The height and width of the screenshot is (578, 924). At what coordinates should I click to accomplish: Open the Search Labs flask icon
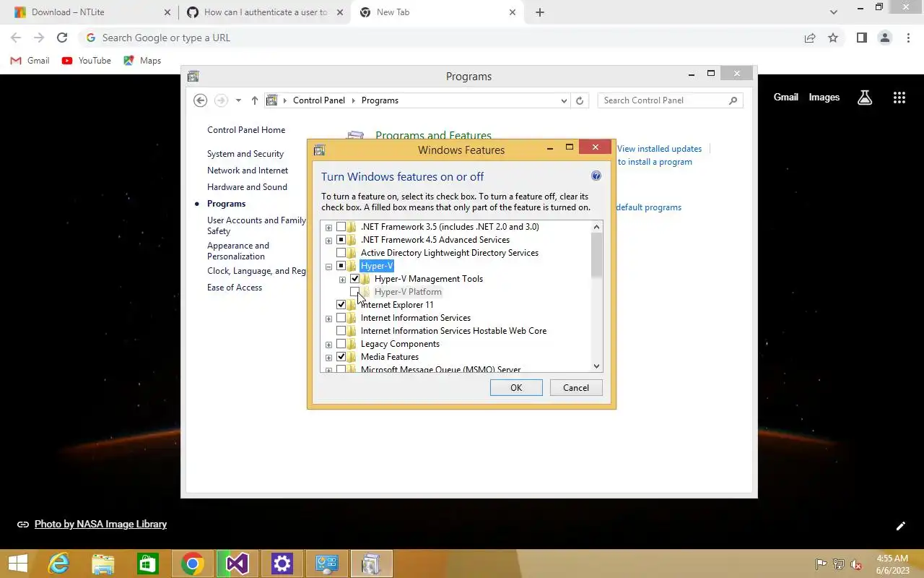click(865, 98)
